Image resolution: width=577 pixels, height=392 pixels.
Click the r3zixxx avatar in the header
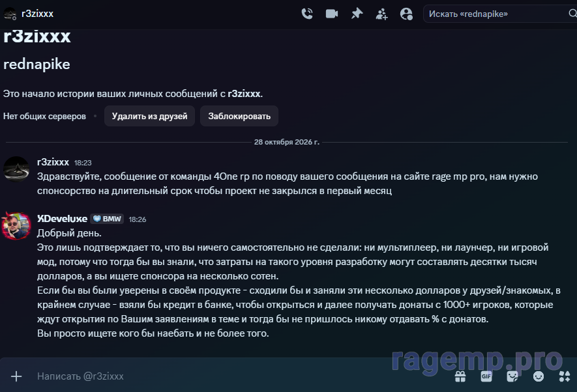[x=10, y=14]
